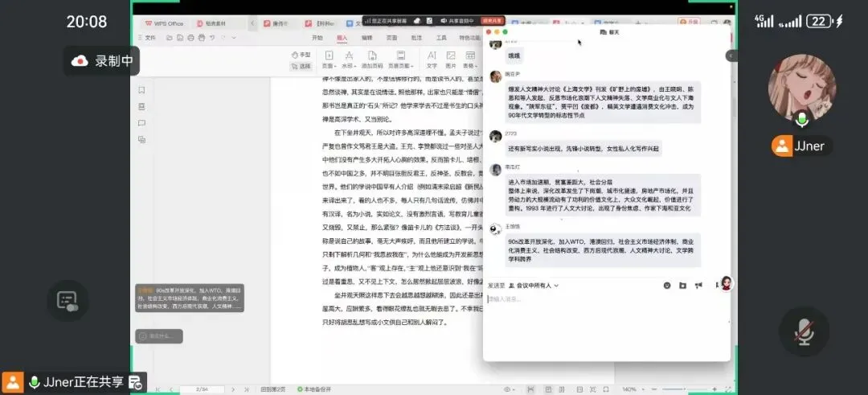
Task: Open the eye-protection view dropdown in status bar
Action: tap(508, 389)
